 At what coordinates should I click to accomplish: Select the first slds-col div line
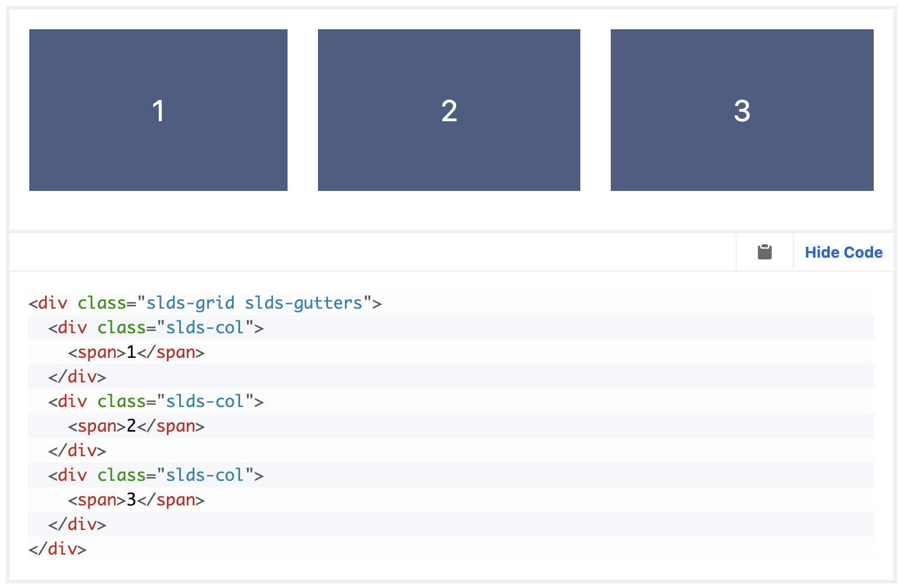pyautogui.click(x=155, y=327)
